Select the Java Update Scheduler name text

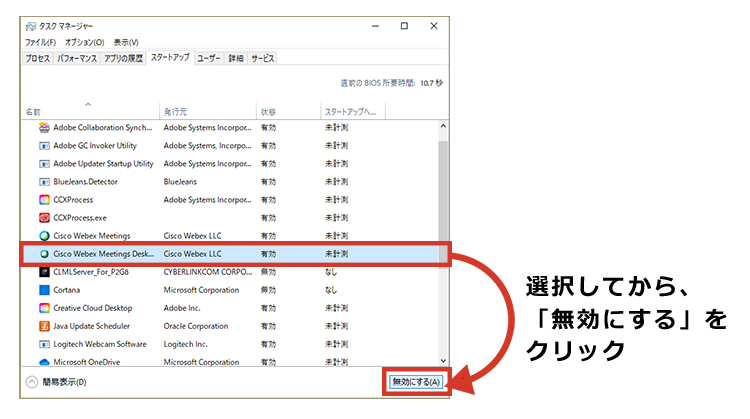click(91, 326)
